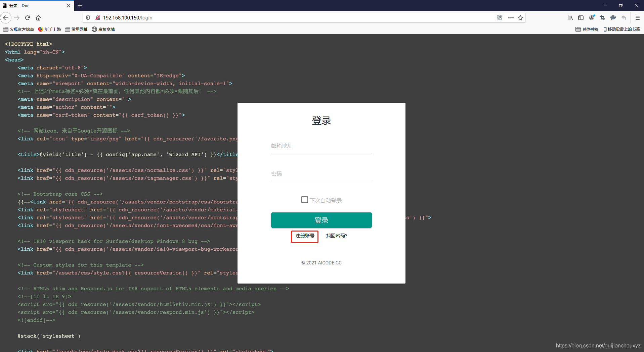This screenshot has height=352, width=644.
Task: Click the undo arrow toolbar icon
Action: tap(624, 18)
